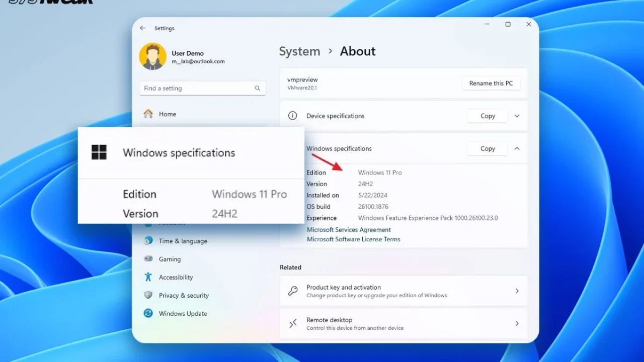Click the user profile avatar picture
The width and height of the screenshot is (644, 362).
(152, 56)
